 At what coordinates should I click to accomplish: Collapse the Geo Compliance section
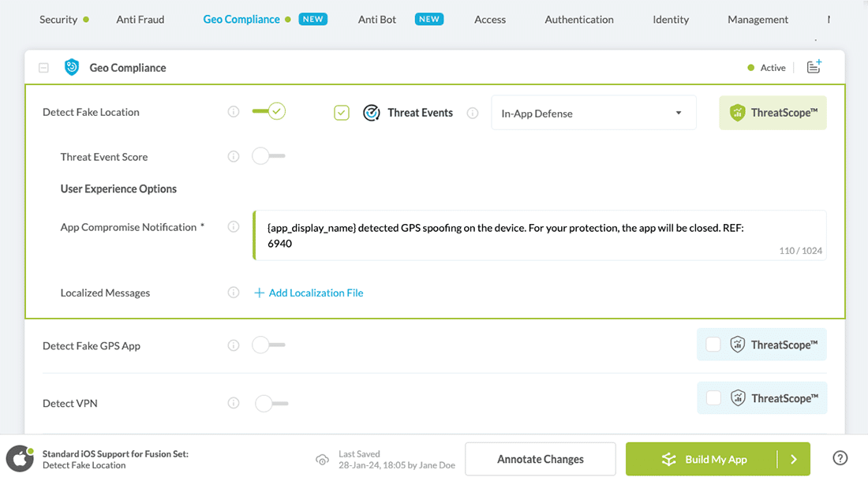click(43, 67)
